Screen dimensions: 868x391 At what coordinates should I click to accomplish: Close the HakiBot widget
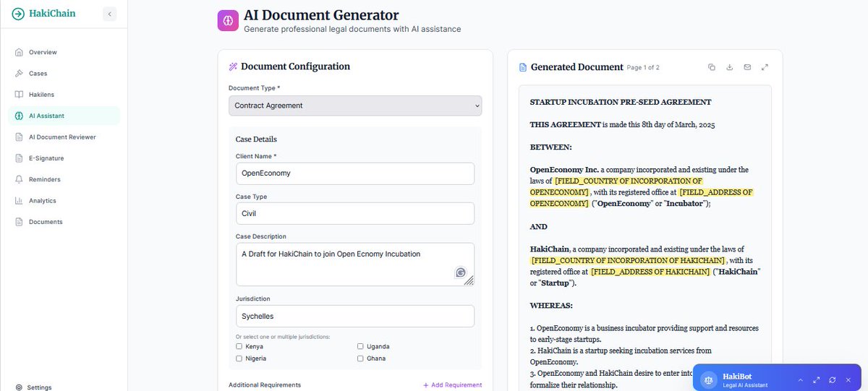tap(848, 379)
